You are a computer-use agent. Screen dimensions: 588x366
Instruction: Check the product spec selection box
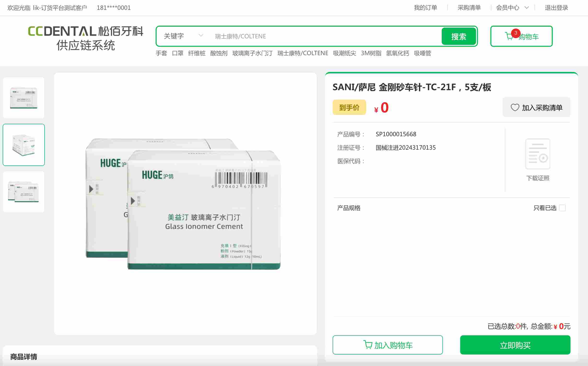(563, 208)
